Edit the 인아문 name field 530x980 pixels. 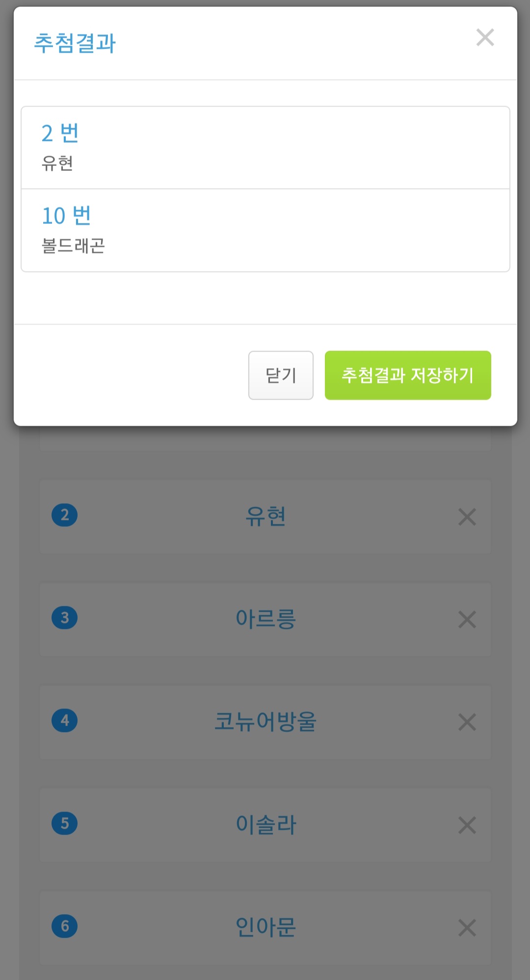point(265,927)
